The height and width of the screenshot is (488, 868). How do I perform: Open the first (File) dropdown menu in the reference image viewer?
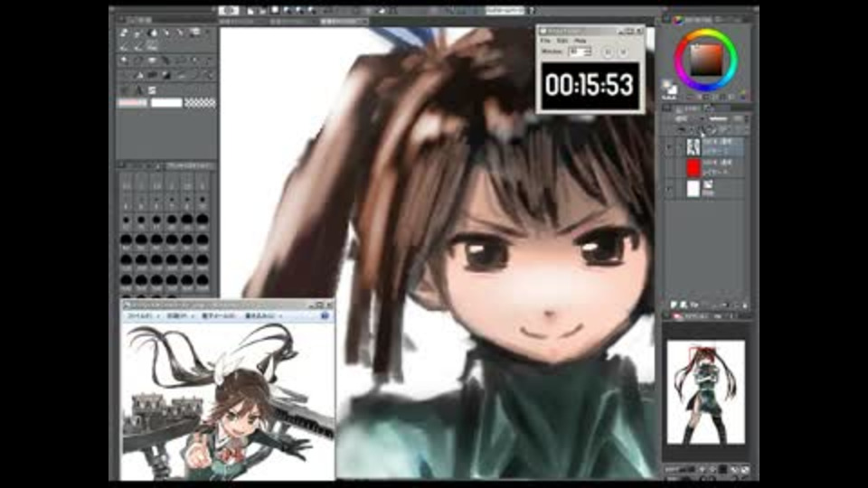[x=143, y=316]
